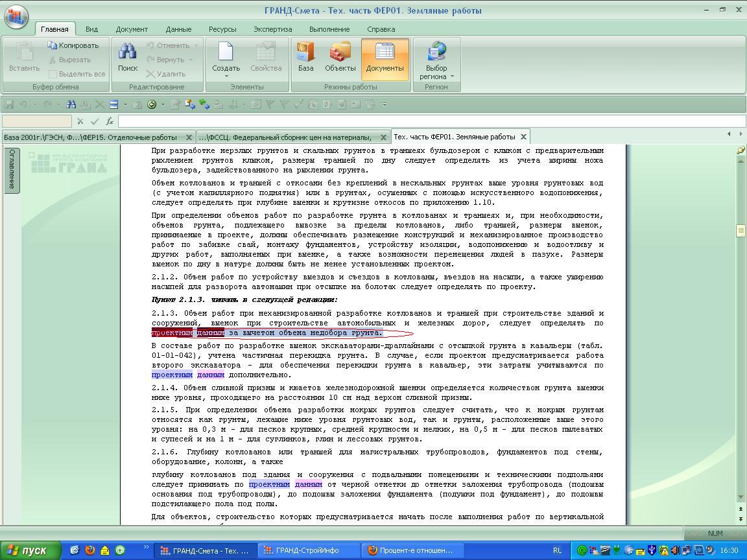The width and height of the screenshot is (747, 560).
Task: Open the Справка ribbon tab
Action: tap(381, 29)
